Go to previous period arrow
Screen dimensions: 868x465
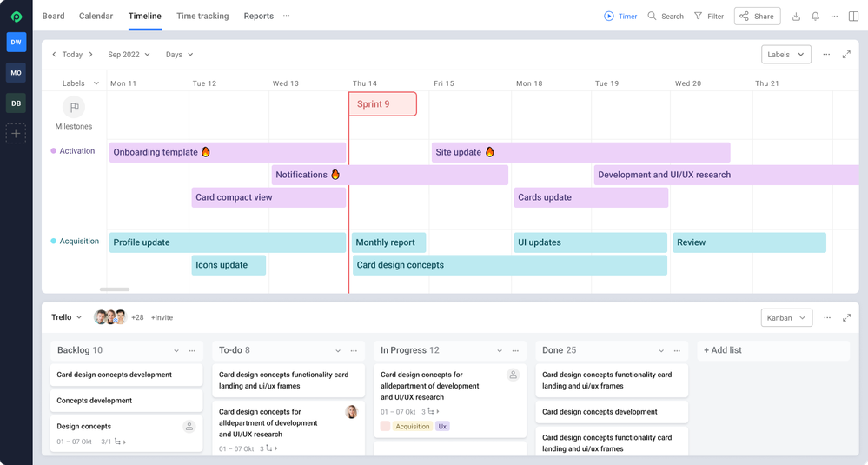pyautogui.click(x=54, y=54)
